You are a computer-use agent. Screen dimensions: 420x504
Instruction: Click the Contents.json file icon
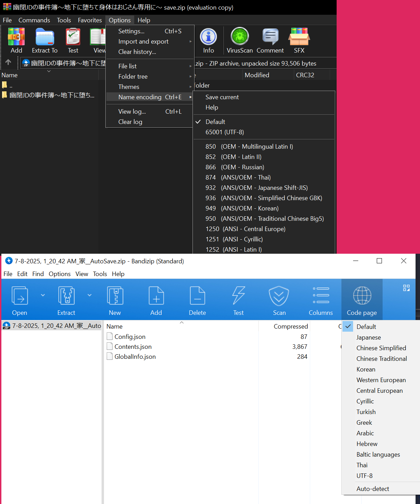(x=109, y=346)
